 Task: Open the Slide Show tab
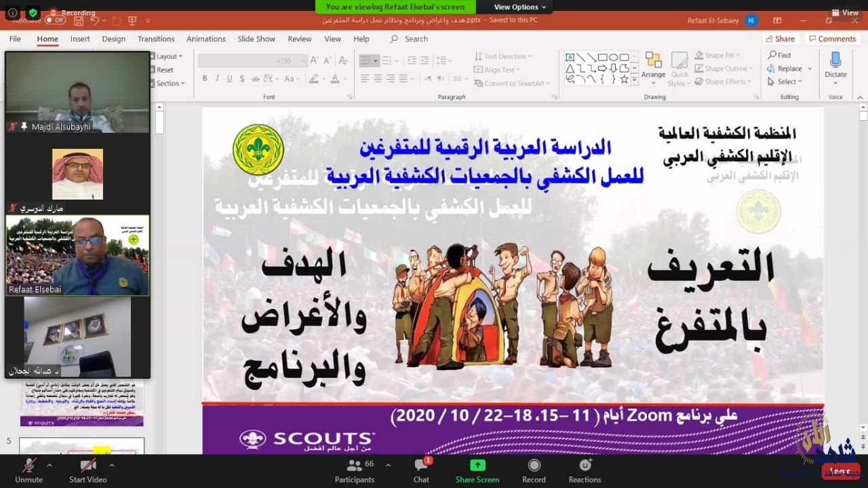click(x=256, y=39)
